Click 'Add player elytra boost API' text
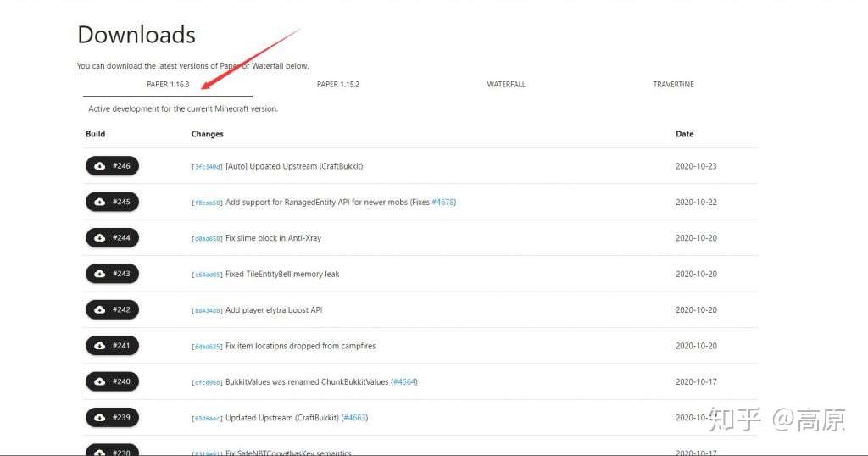 [274, 310]
